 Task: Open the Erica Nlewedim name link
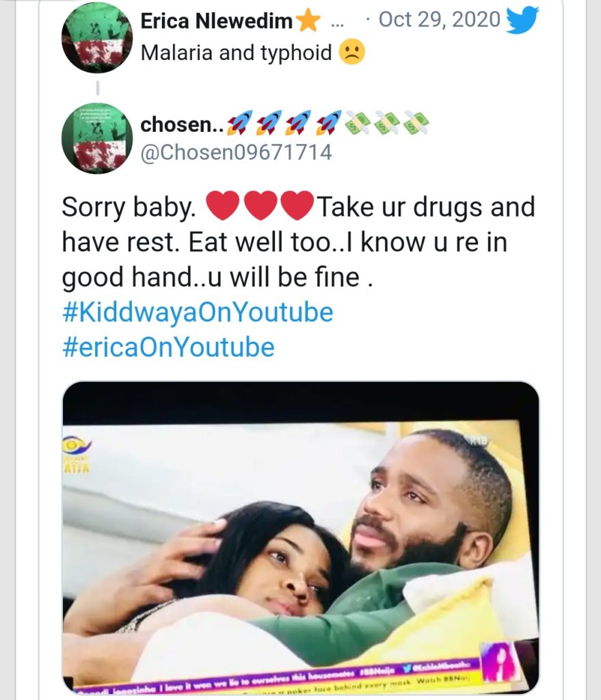[x=217, y=21]
